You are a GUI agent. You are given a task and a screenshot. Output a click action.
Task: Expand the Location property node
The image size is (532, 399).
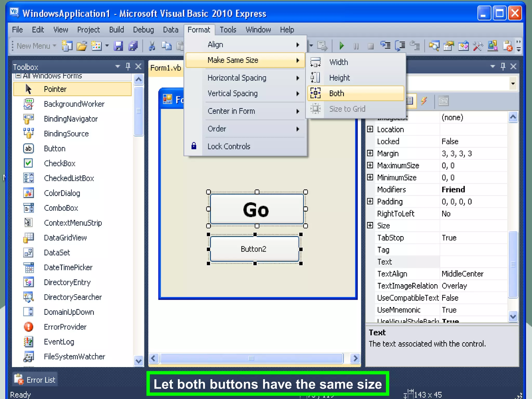coord(370,129)
